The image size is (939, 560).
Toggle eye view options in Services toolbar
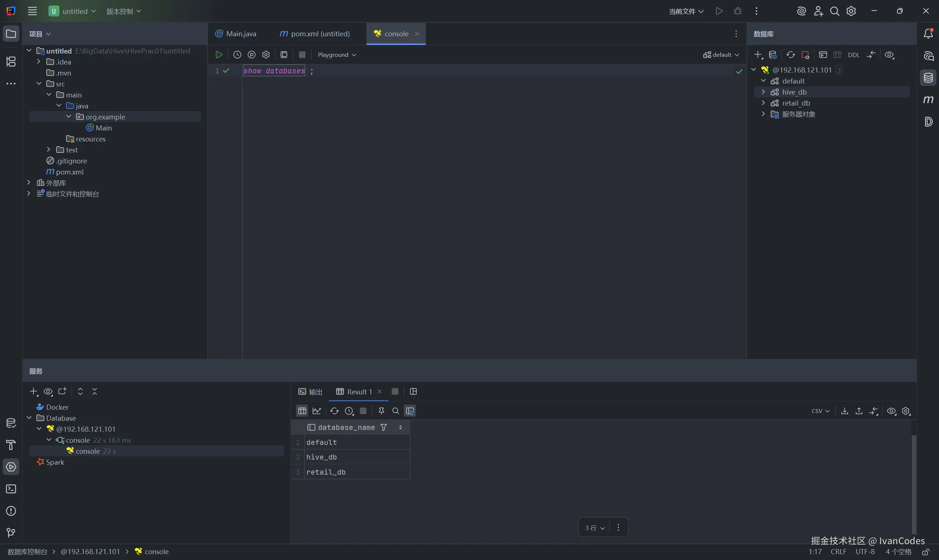(48, 391)
